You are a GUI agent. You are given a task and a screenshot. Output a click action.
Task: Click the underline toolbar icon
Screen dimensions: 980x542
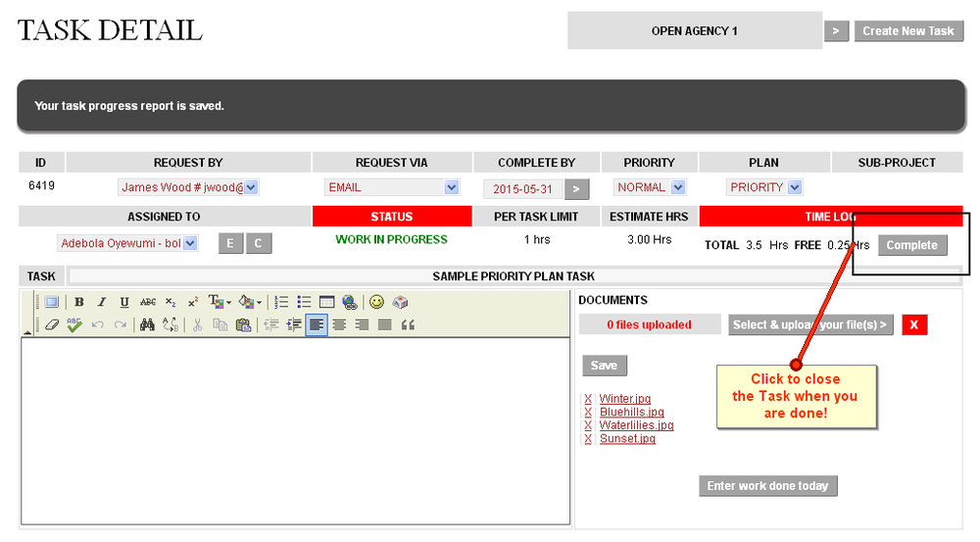point(123,303)
